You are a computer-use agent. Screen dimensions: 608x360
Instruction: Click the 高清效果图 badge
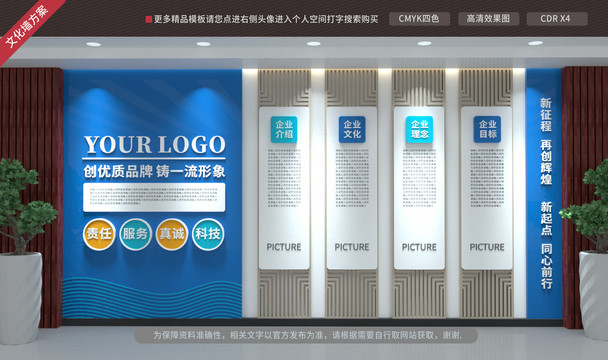tap(488, 19)
